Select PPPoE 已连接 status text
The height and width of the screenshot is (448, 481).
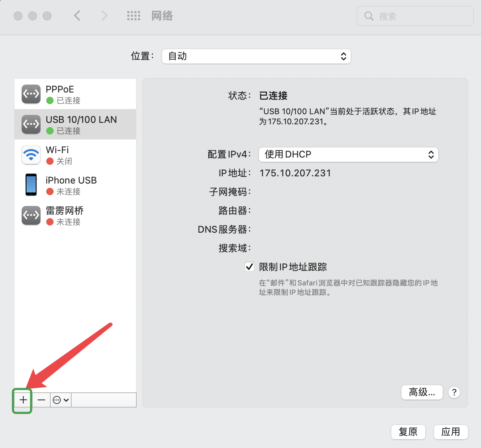point(68,100)
